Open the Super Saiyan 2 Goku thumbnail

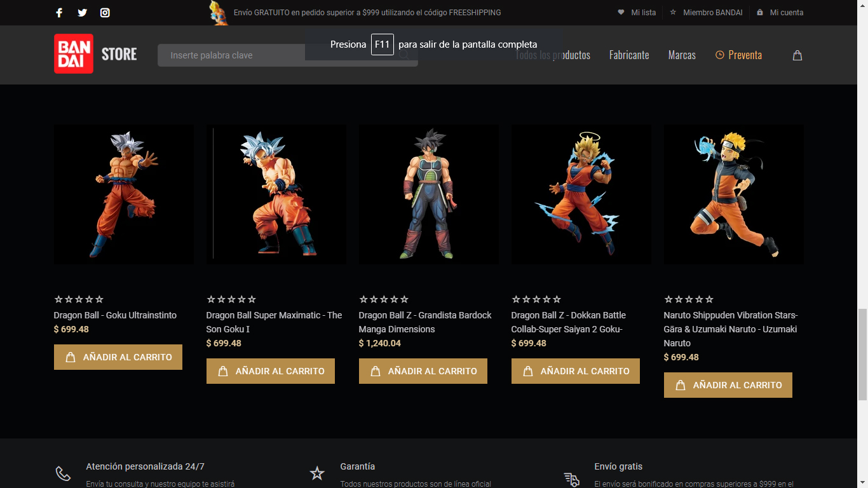click(581, 194)
